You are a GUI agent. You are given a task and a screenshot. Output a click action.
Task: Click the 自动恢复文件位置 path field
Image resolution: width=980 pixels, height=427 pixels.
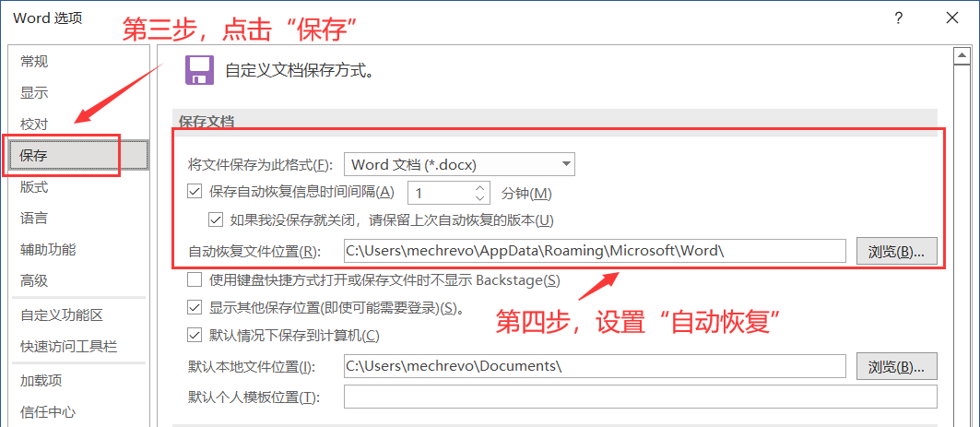595,251
